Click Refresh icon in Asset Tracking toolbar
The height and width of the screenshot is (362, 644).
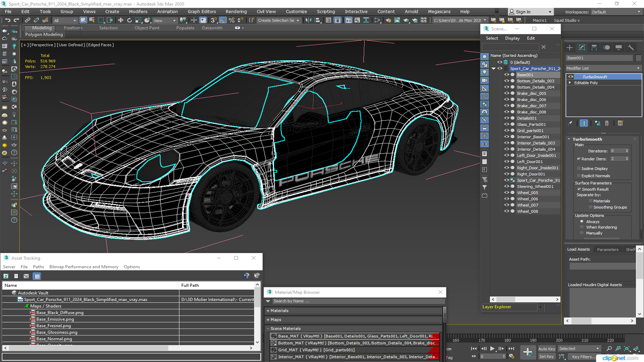[6, 276]
